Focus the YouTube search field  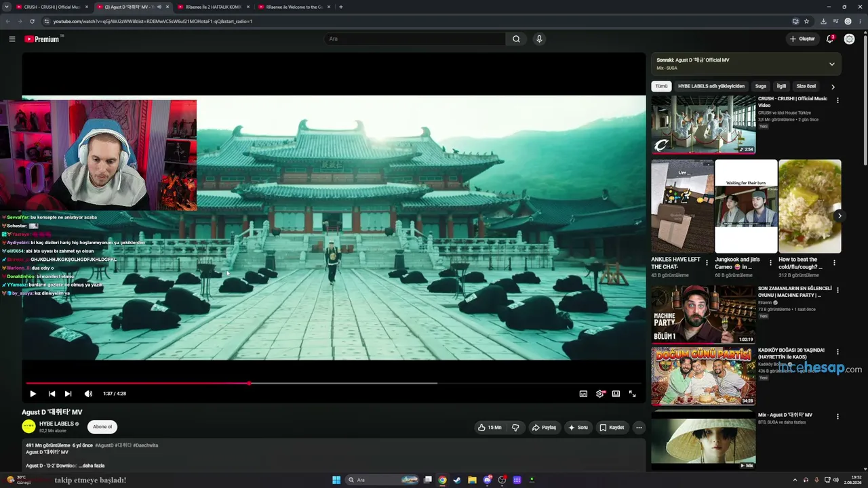[414, 39]
